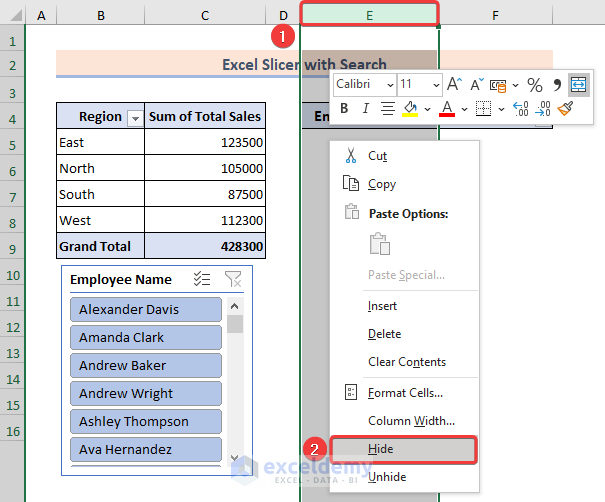Click the borders icon
Viewport: 605px width, 502px height.
(x=483, y=108)
